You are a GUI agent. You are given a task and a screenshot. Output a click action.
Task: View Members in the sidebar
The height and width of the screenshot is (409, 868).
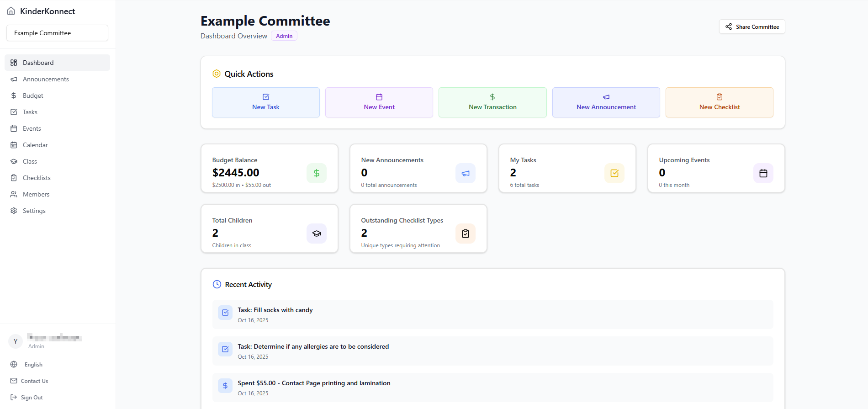coord(57,194)
